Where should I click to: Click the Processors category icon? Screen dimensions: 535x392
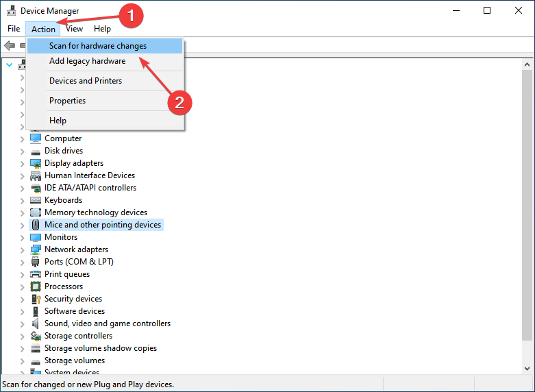[x=36, y=286]
